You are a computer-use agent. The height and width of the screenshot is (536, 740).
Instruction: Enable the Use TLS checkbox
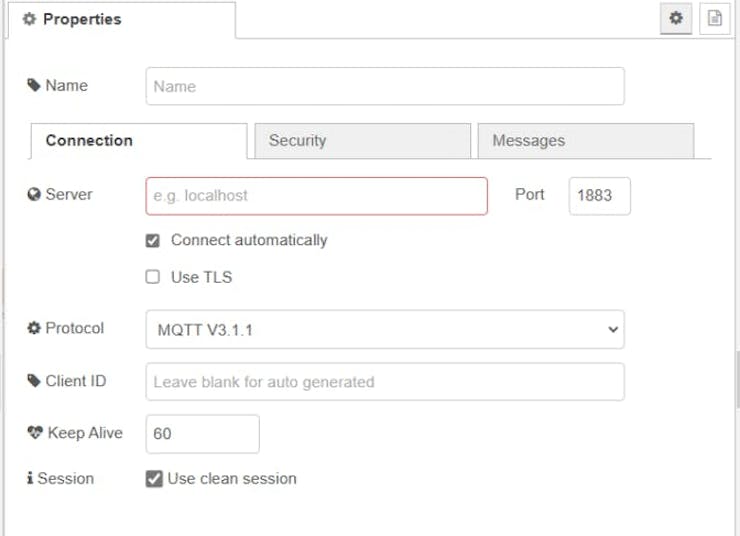coord(153,277)
